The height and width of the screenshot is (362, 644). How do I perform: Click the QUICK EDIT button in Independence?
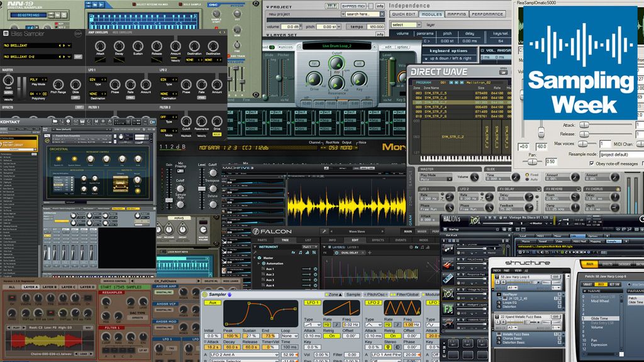click(403, 14)
